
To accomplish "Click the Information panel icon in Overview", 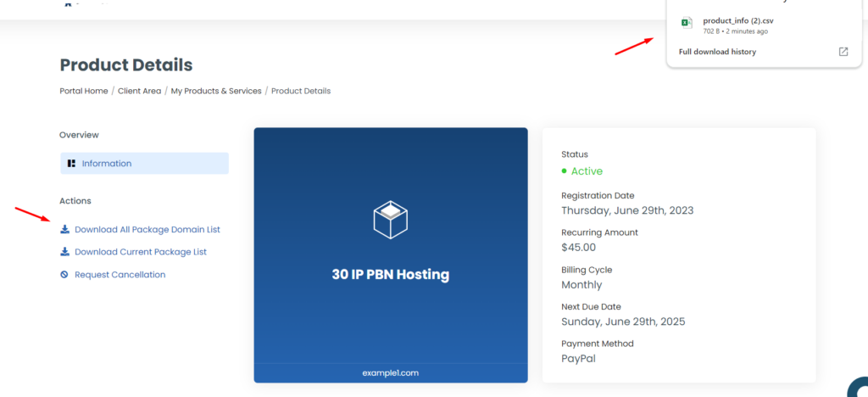I will pos(71,164).
